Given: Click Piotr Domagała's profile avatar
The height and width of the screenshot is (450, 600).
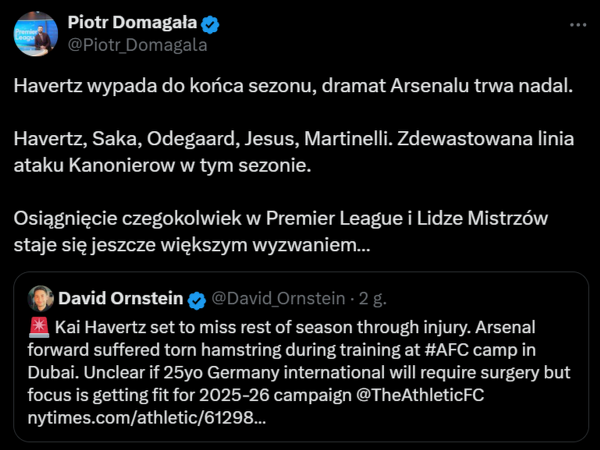Looking at the screenshot, I should point(35,34).
